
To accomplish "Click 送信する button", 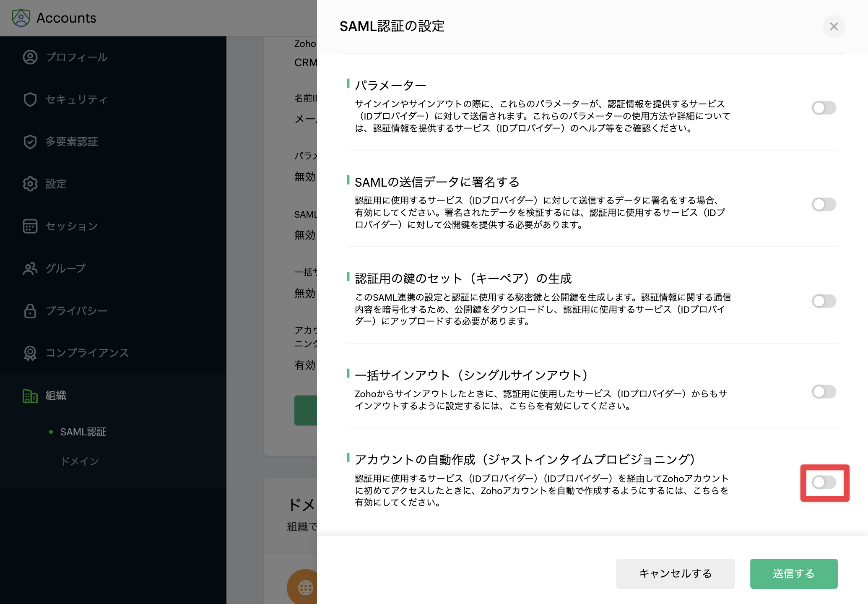I will pyautogui.click(x=793, y=573).
